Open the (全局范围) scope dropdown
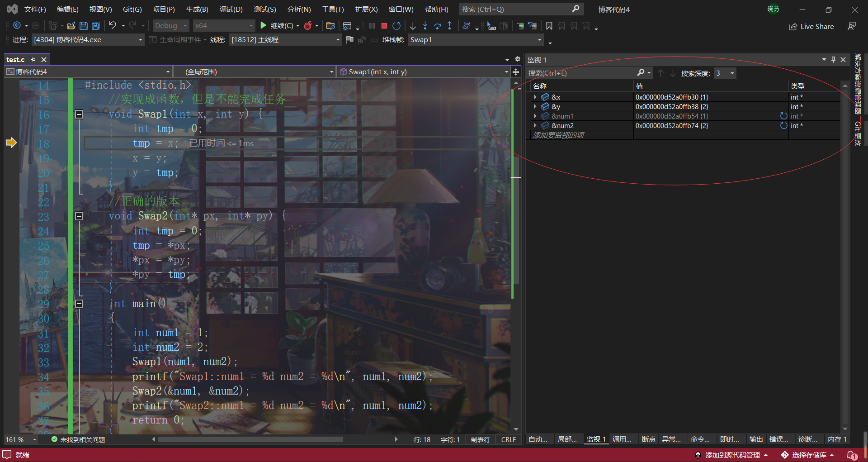 255,71
